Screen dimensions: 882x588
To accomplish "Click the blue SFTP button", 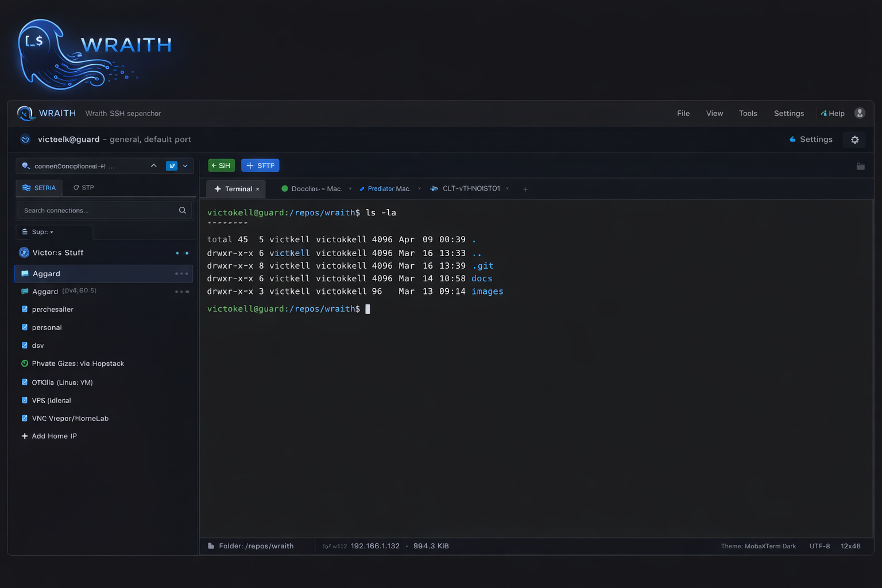I will pyautogui.click(x=260, y=166).
